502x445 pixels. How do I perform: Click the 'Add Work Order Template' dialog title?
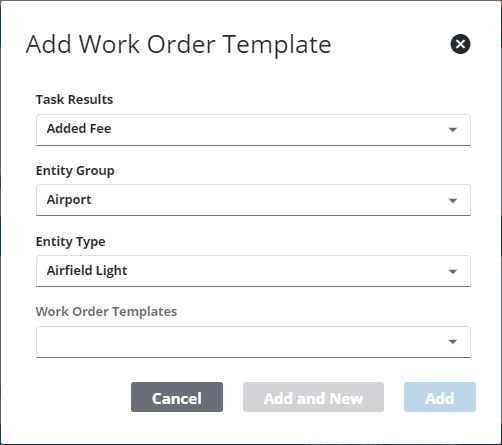[179, 44]
